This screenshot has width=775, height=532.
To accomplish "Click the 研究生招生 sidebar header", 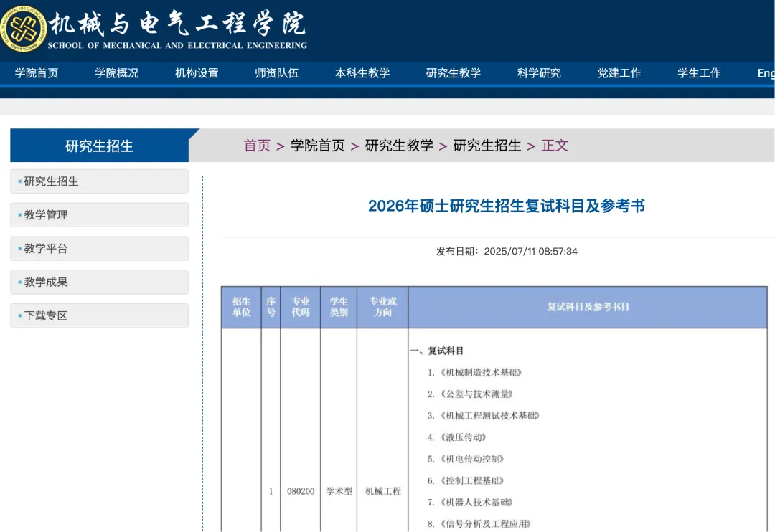I will pos(99,146).
